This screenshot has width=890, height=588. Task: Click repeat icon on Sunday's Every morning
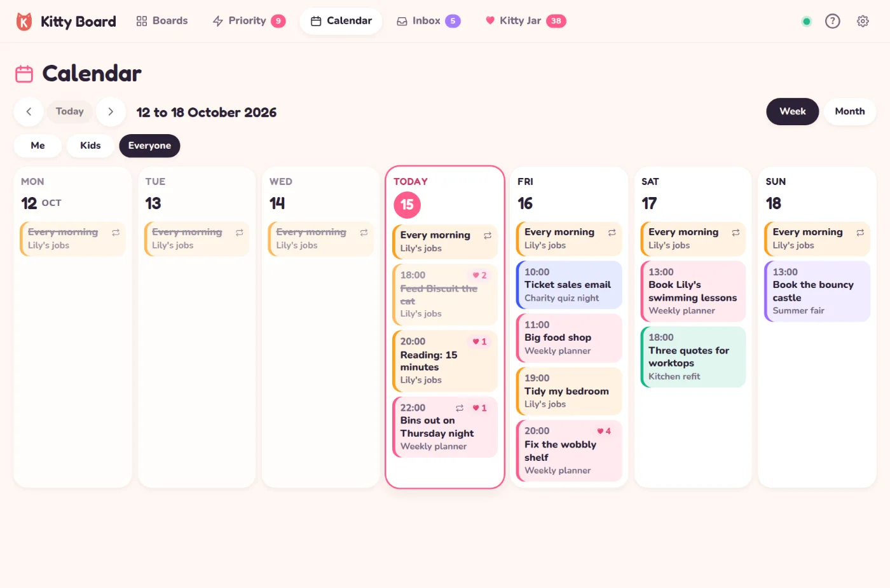coord(860,233)
